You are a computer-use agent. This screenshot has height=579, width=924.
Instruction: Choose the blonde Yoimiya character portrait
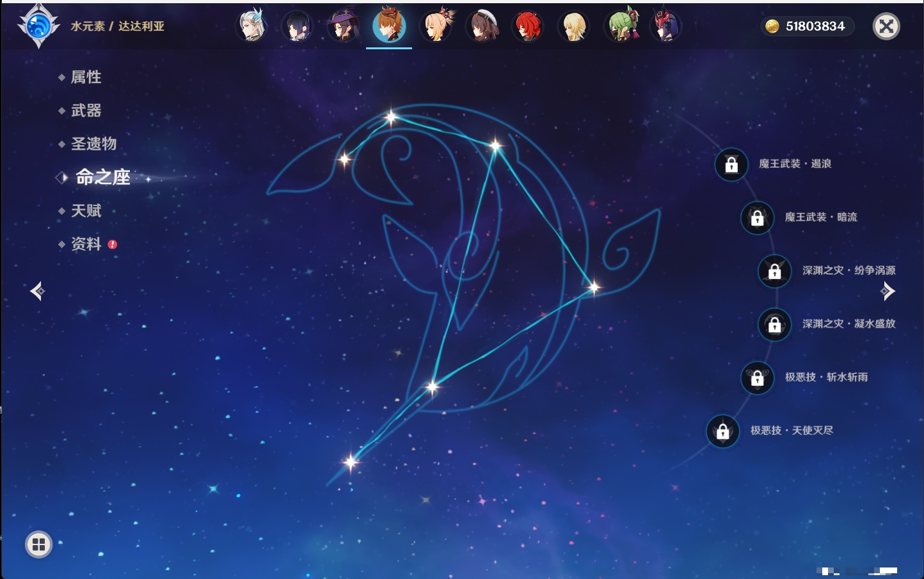click(436, 27)
